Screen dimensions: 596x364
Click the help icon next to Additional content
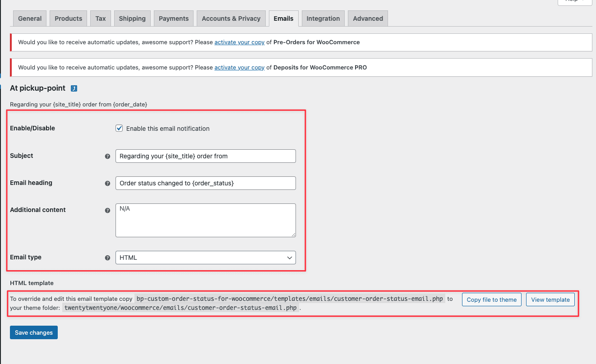pos(107,211)
